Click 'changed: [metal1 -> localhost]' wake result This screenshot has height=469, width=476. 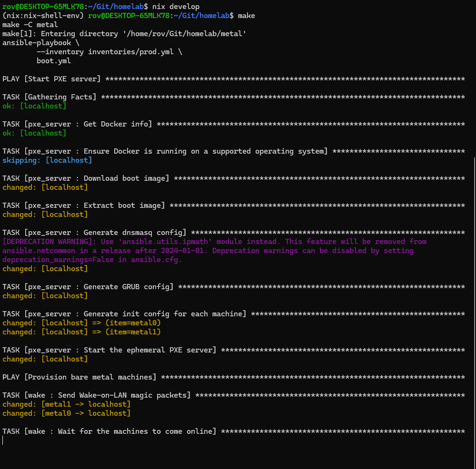coord(67,404)
